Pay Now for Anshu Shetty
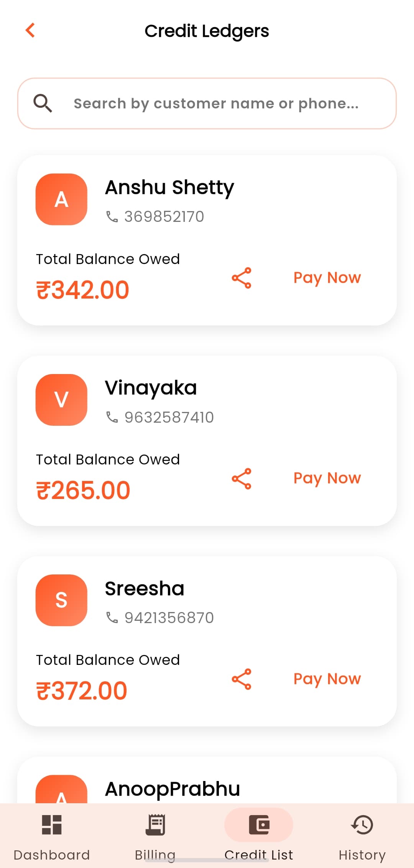The height and width of the screenshot is (868, 414). pos(327,277)
